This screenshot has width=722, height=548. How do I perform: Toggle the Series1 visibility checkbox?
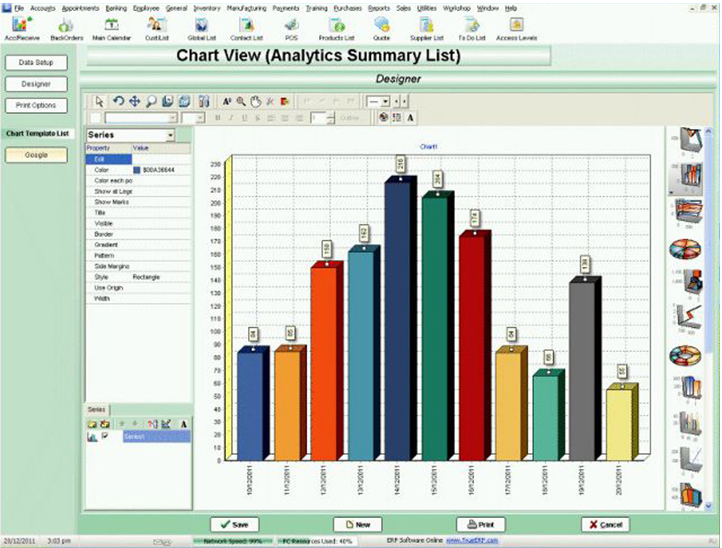coord(105,436)
